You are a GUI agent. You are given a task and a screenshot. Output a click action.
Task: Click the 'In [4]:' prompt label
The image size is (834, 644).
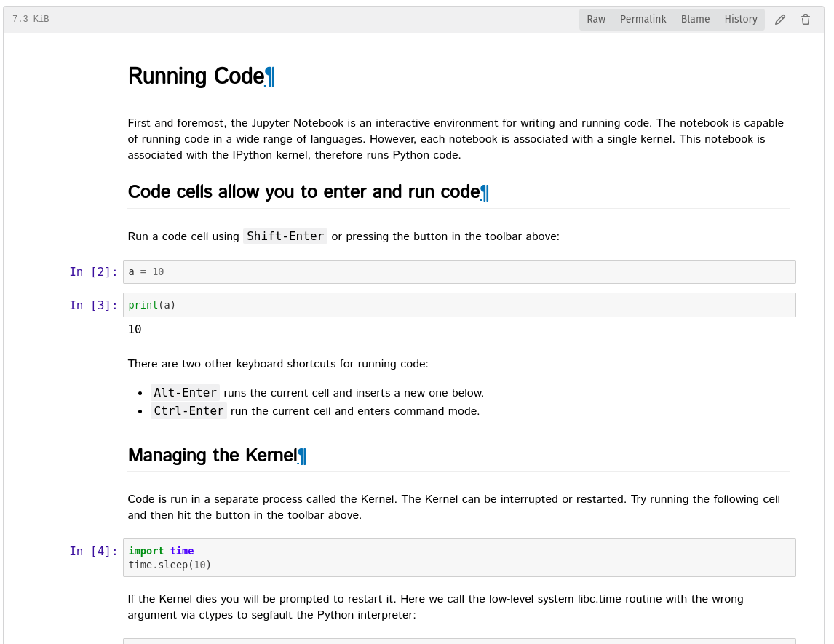(x=93, y=551)
